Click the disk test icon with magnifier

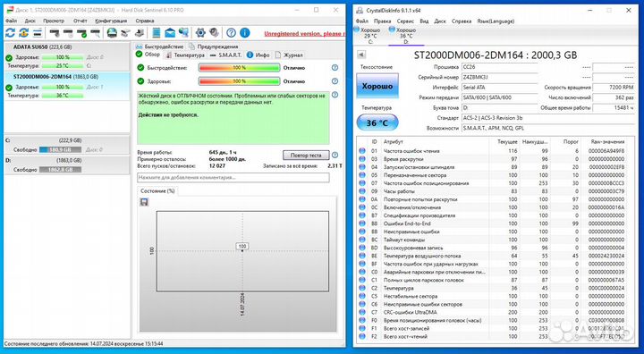tap(96, 33)
